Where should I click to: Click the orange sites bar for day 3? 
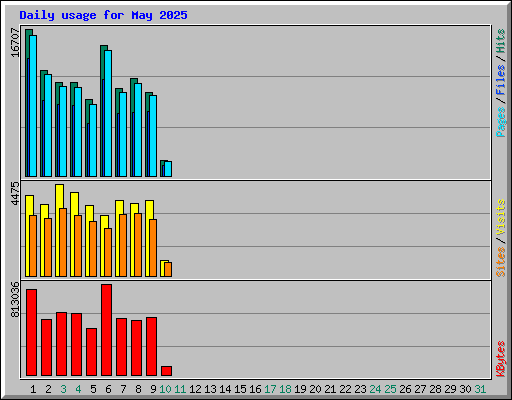coord(63,242)
